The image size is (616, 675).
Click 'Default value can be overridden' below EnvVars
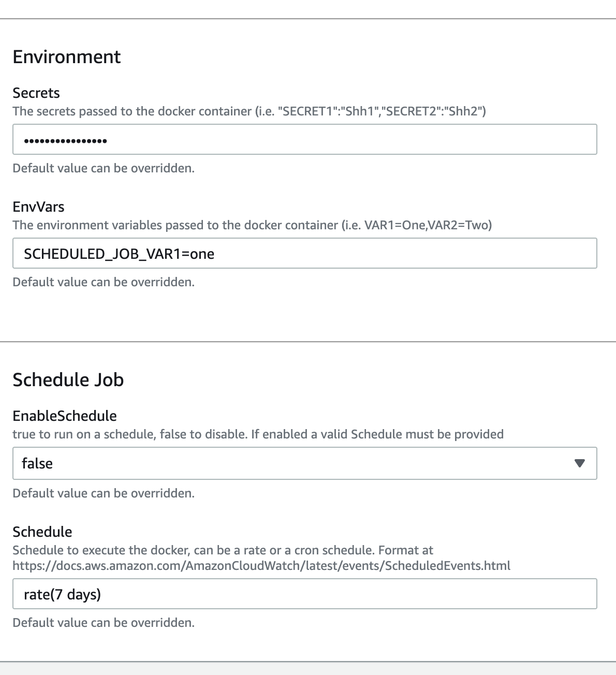[104, 282]
